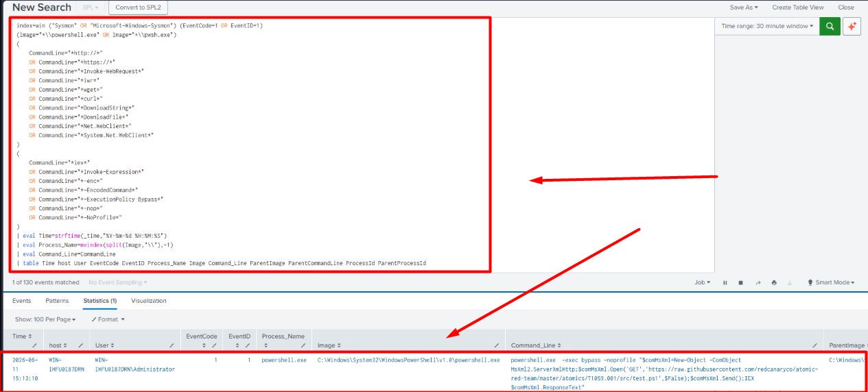Screen dimensions: 868x392
Task: Click Create Table View
Action: [x=797, y=7]
